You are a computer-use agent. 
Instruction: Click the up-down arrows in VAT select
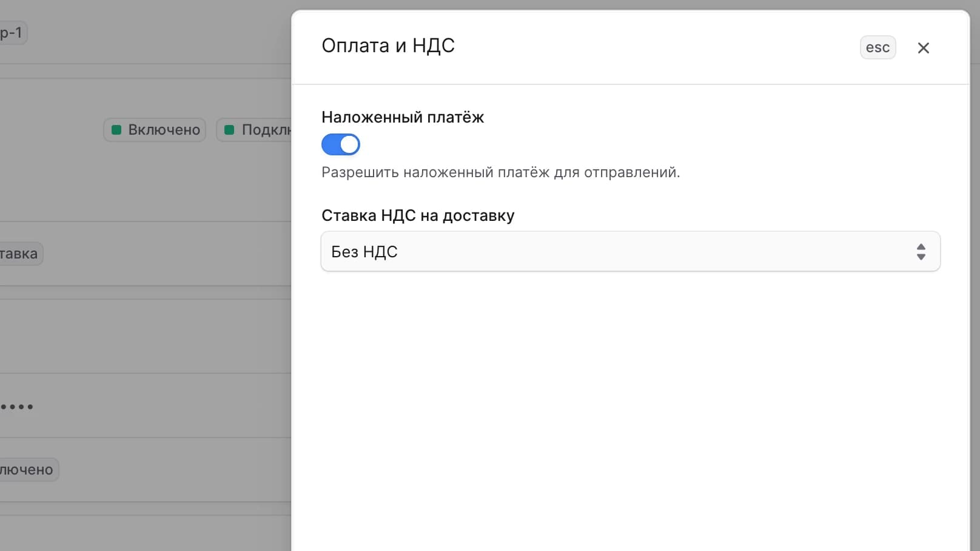[x=921, y=252]
